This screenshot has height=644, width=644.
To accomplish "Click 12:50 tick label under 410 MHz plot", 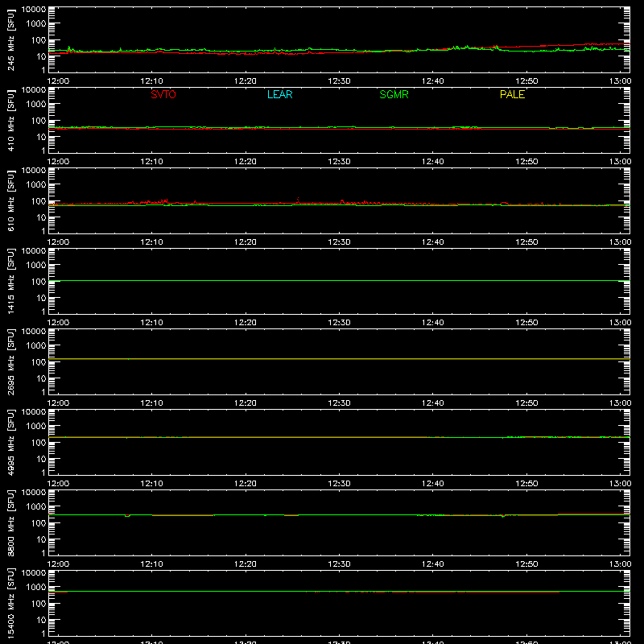I will coord(526,162).
